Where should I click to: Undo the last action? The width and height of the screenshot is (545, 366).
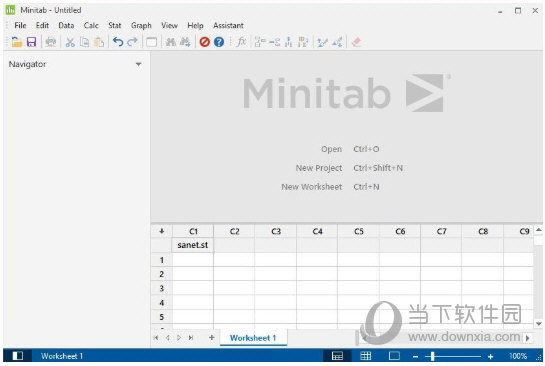[x=118, y=42]
